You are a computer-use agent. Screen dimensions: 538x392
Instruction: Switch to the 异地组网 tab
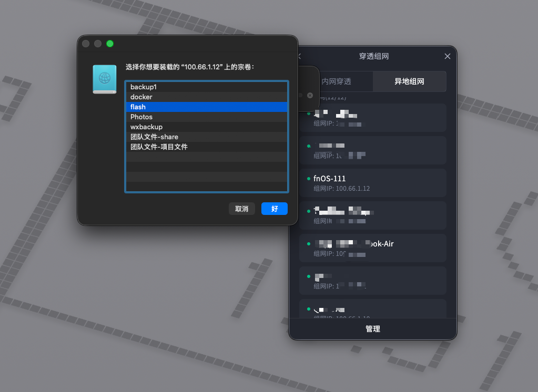(x=409, y=81)
